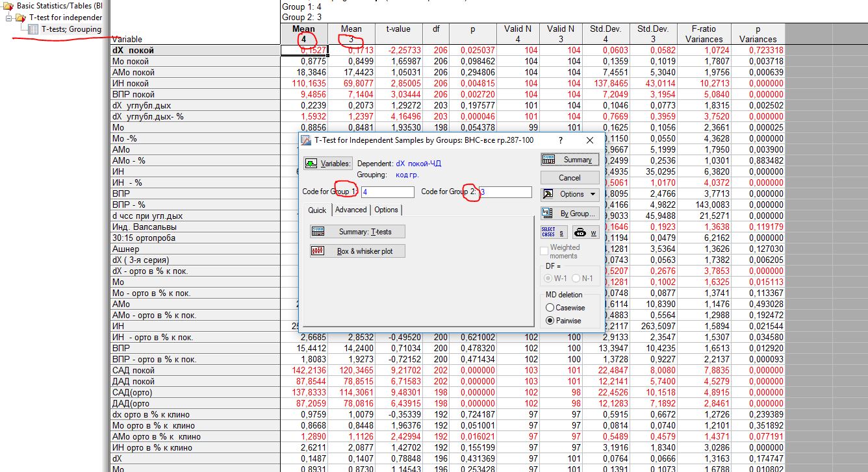Select Casewise MD deletion
Viewport: 868px width, 472px height.
coord(550,308)
